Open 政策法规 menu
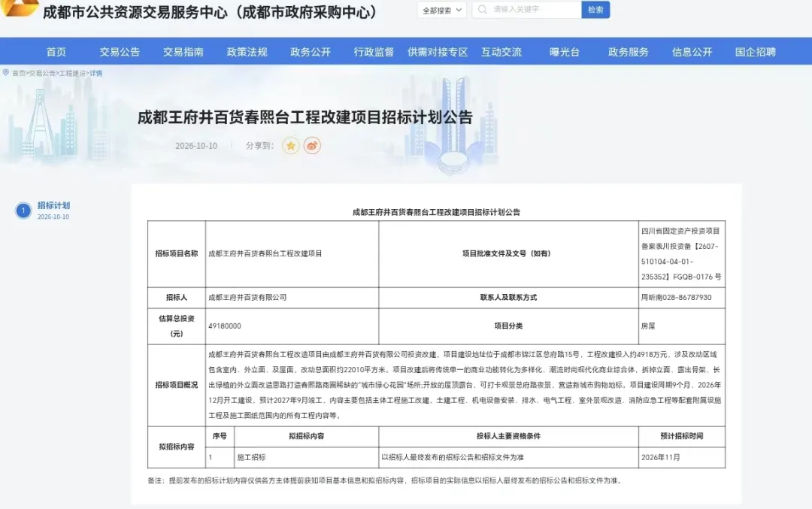812x509 pixels. point(247,52)
